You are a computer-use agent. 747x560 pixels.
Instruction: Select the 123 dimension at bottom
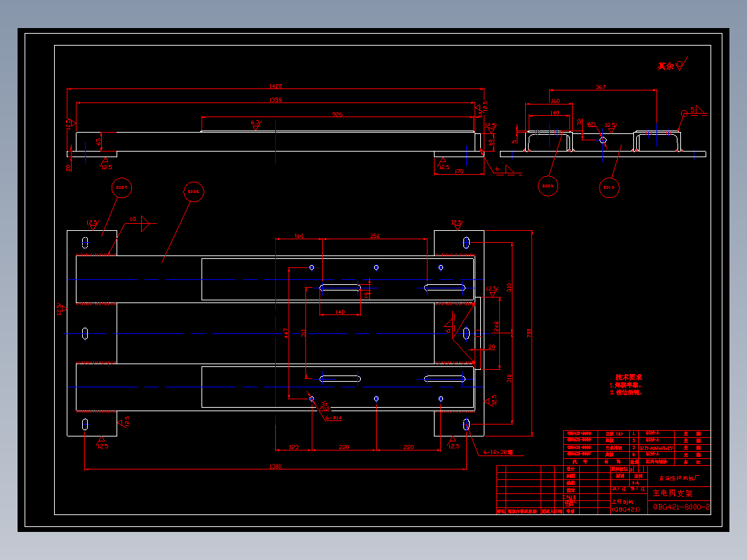(294, 446)
